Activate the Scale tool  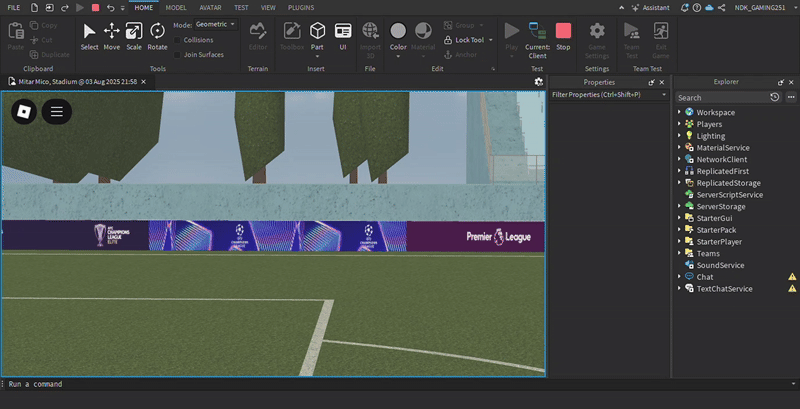(134, 32)
